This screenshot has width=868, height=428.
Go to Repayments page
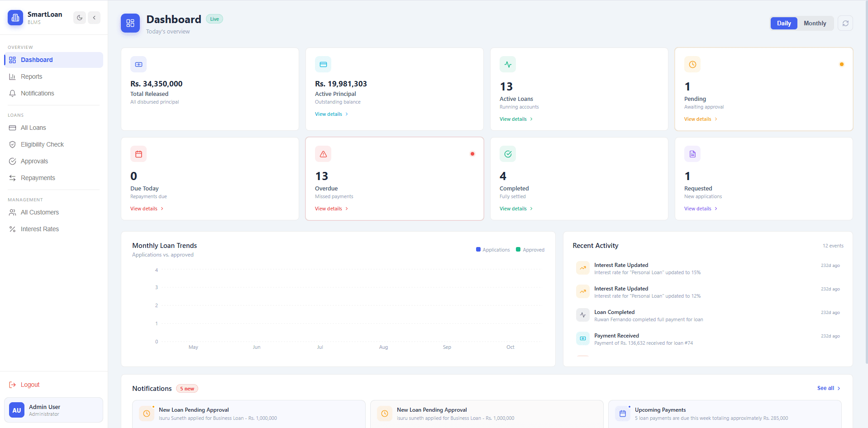(53, 178)
